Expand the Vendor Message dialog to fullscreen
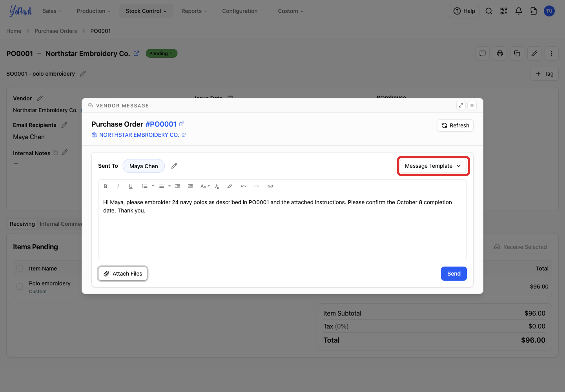 coord(461,105)
